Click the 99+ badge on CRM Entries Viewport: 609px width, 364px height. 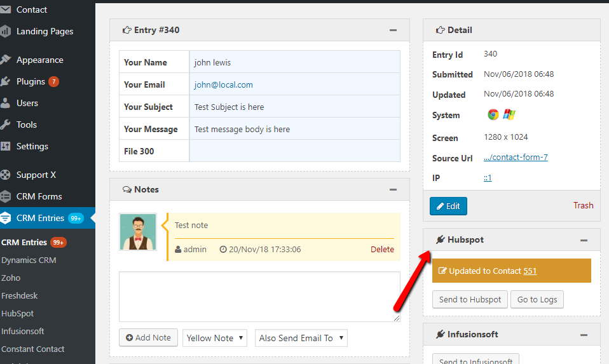pos(76,218)
